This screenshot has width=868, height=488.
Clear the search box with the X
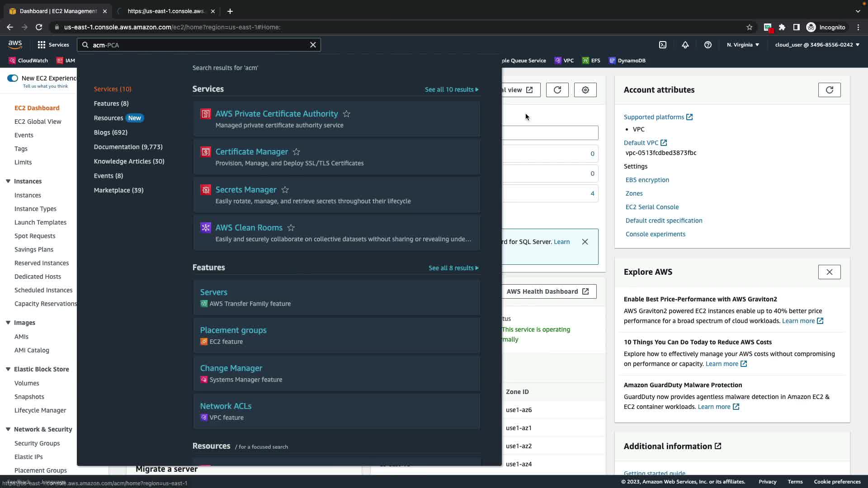point(313,45)
